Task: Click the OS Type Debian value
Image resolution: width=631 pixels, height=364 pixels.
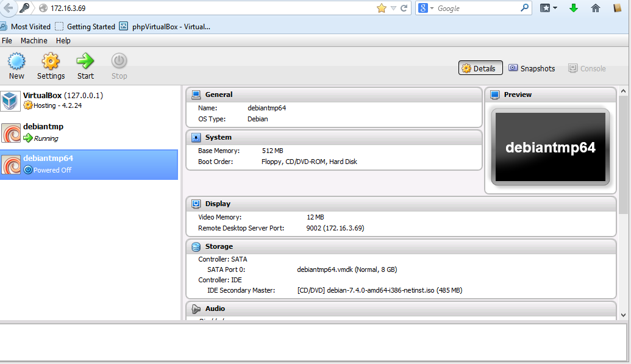Action: [257, 119]
